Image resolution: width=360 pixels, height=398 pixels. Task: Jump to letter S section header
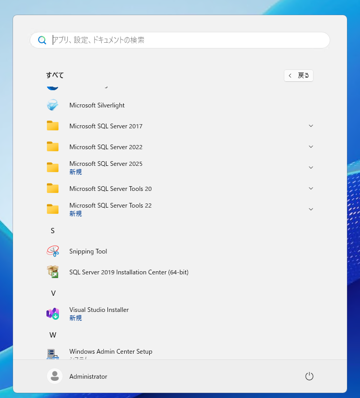(52, 231)
